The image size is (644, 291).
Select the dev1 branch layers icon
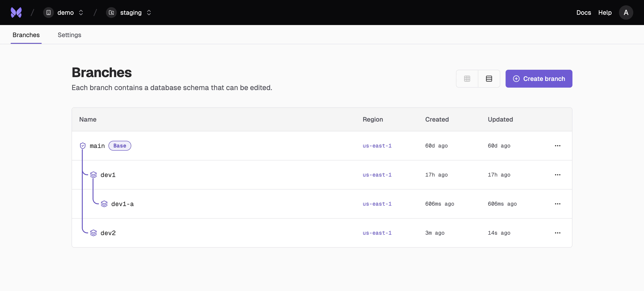pos(93,175)
